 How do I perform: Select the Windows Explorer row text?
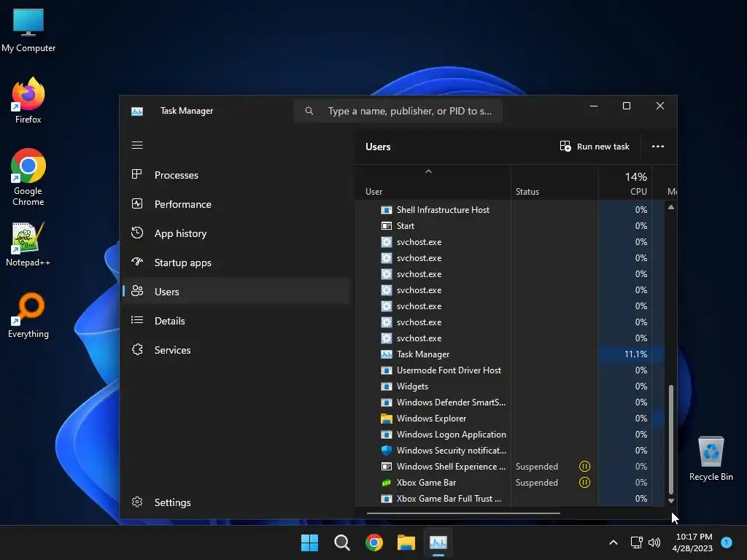point(431,419)
